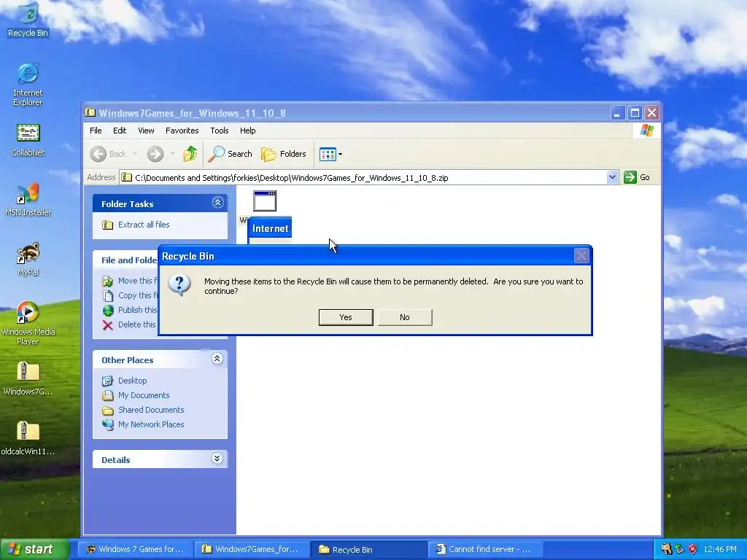Viewport: 747px width, 560px height.
Task: Open My Documents in Other Places
Action: [x=144, y=395]
